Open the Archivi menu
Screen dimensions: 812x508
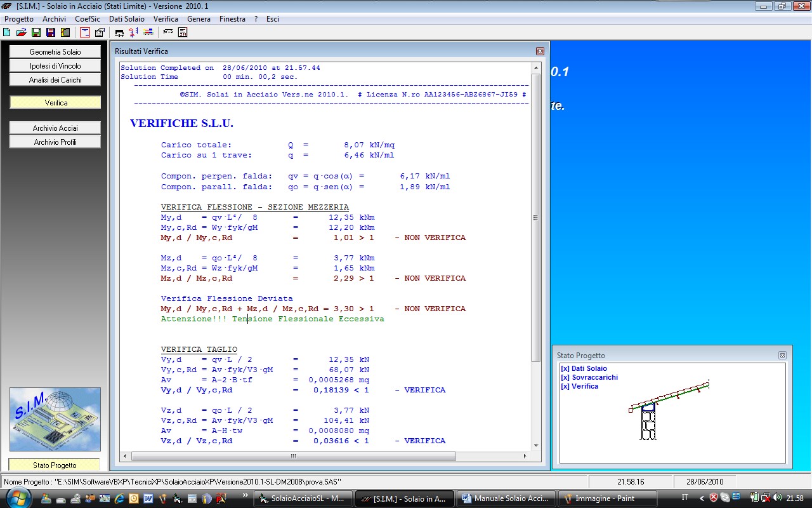pos(54,19)
